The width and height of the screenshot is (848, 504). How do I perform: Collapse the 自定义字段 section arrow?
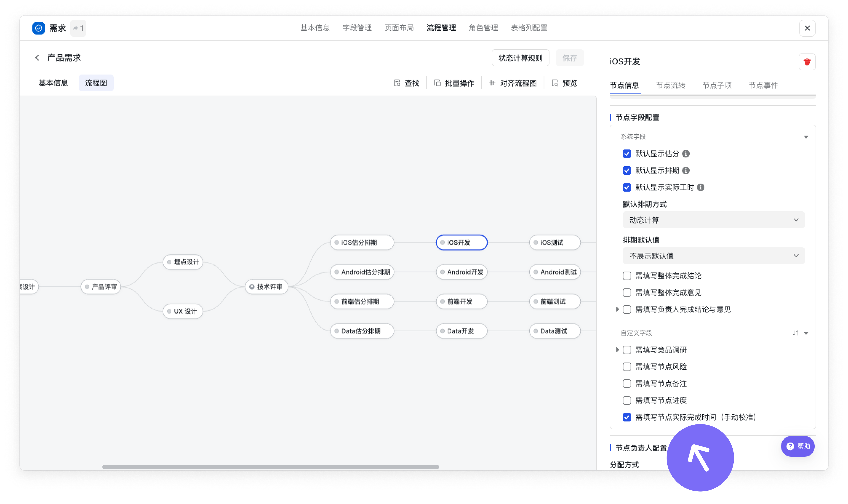pyautogui.click(x=805, y=333)
